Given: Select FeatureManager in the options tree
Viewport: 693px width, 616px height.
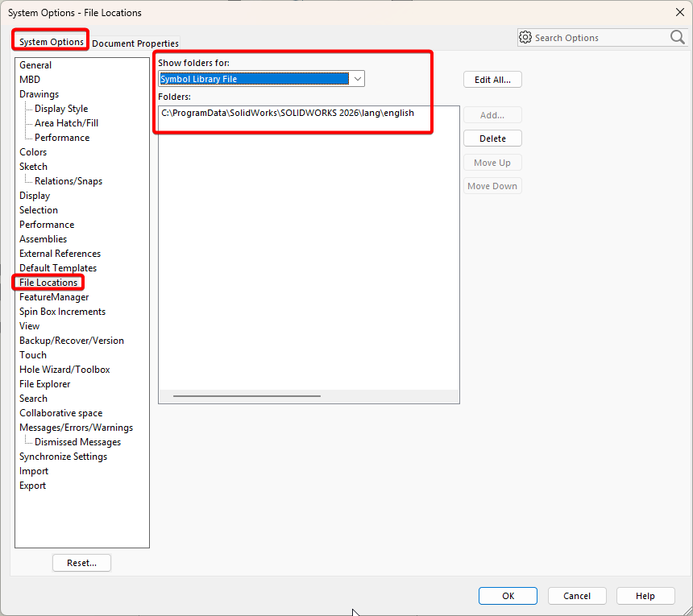Looking at the screenshot, I should pyautogui.click(x=54, y=297).
